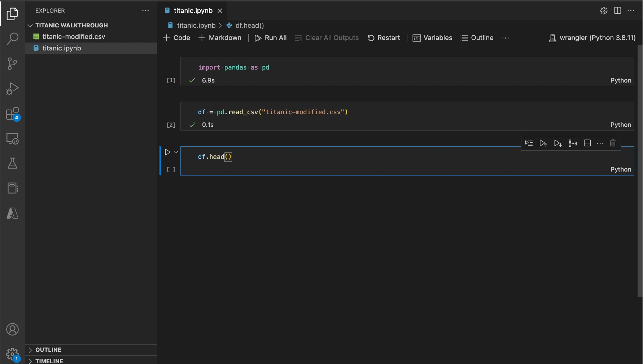Image resolution: width=643 pixels, height=364 pixels.
Task: Run the selected cell and cells below
Action: tap(558, 143)
